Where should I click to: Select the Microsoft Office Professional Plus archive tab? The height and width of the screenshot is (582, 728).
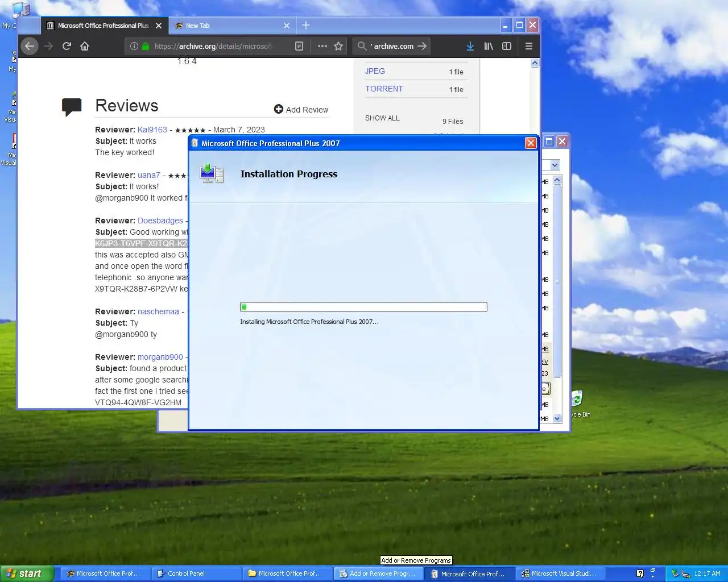point(104,26)
